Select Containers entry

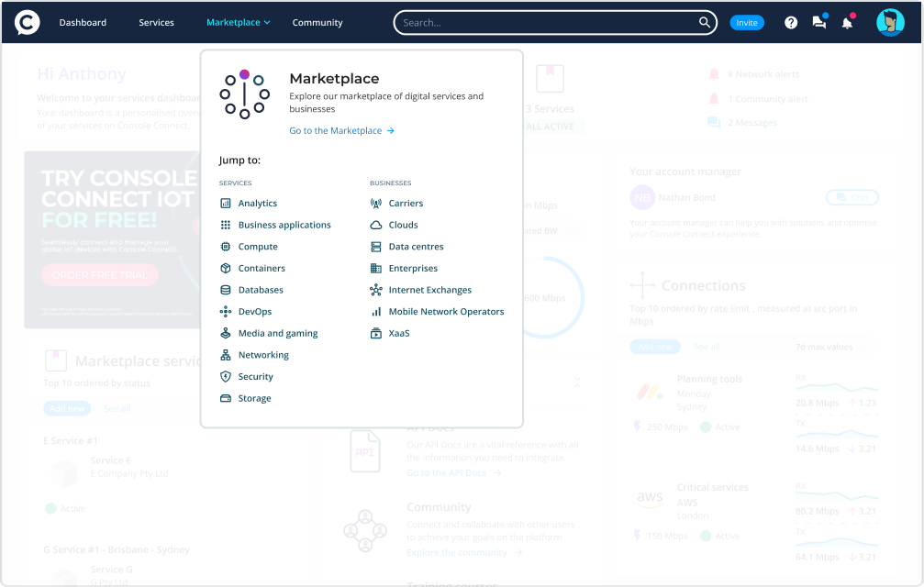(x=262, y=268)
